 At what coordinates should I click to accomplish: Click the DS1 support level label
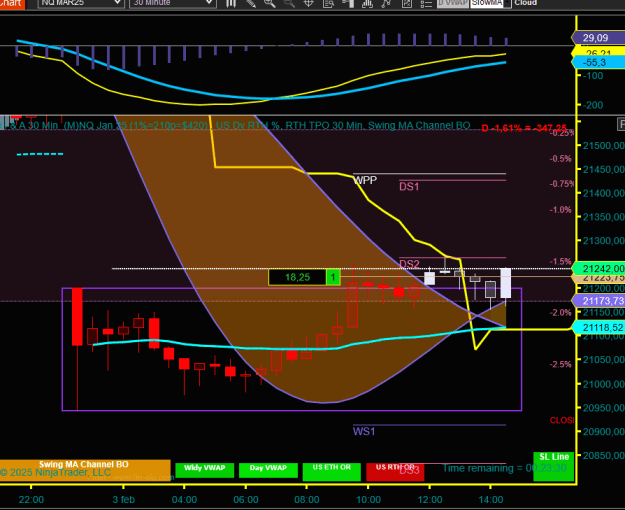[x=409, y=187]
